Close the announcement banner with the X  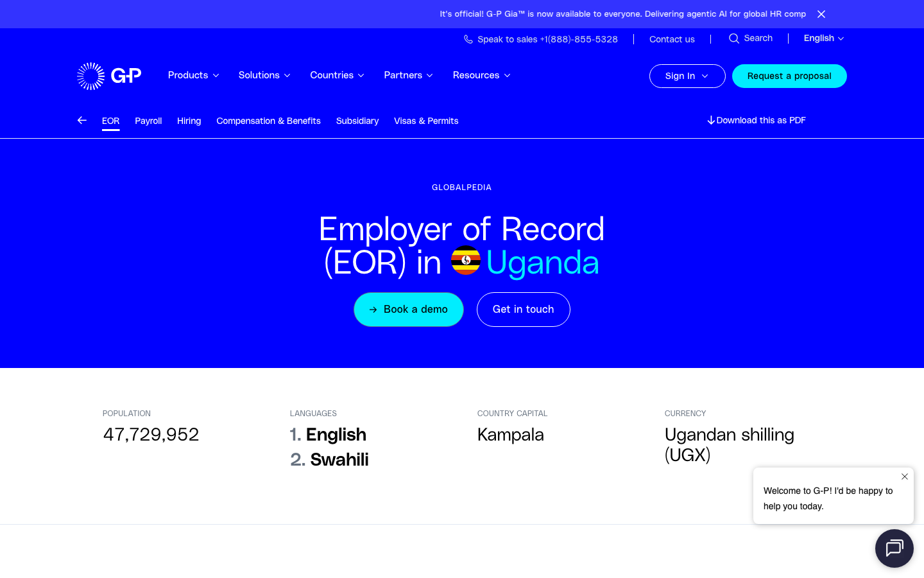821,14
